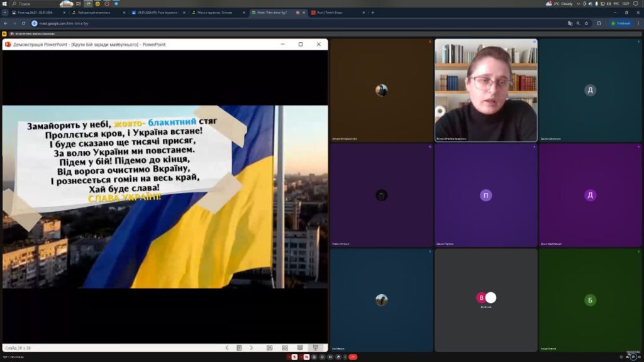The image size is (644, 362).
Task: Select the speaking participant's video tile
Action: pyautogui.click(x=486, y=90)
